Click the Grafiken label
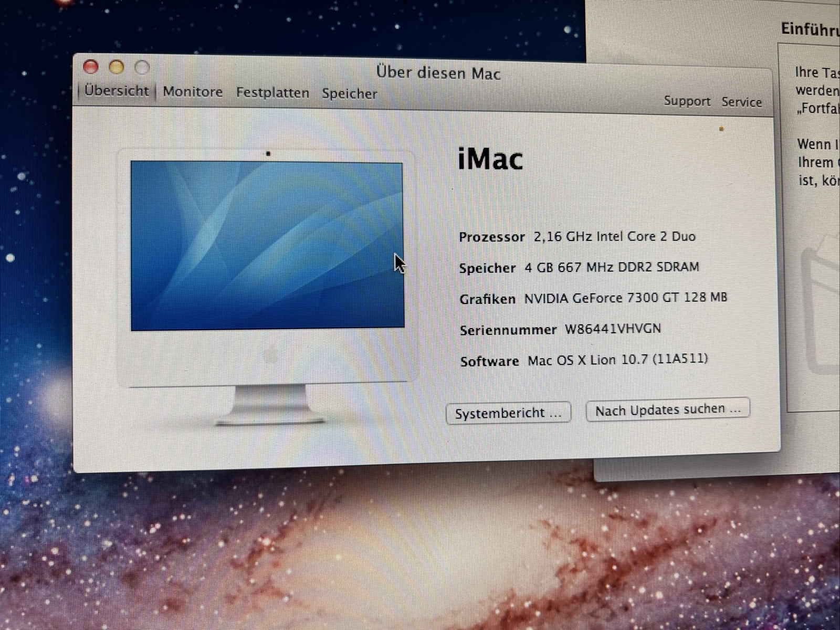 [487, 299]
